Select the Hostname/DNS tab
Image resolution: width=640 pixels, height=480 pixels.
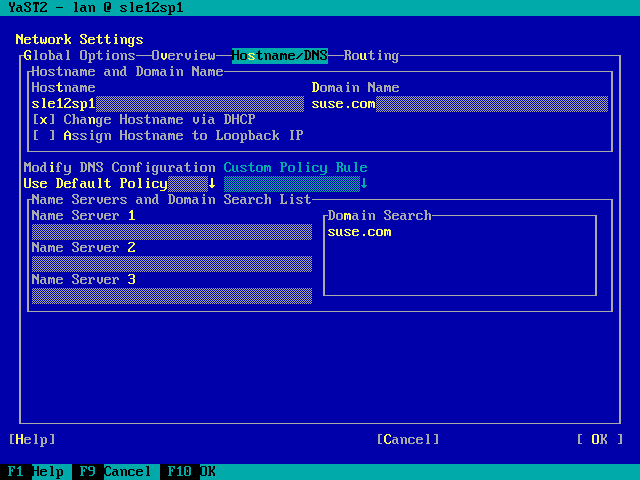279,56
